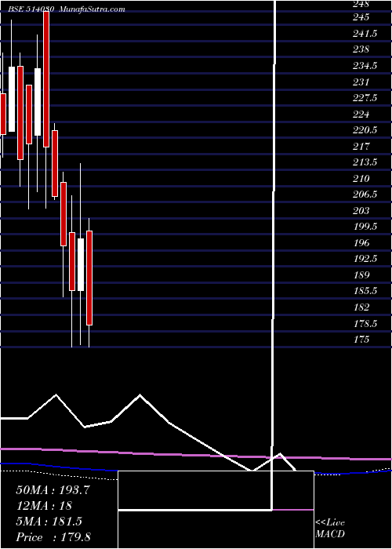Image resolution: width=392 pixels, height=549 pixels.
Task: Select the 227.5 price level label
Action: click(365, 98)
